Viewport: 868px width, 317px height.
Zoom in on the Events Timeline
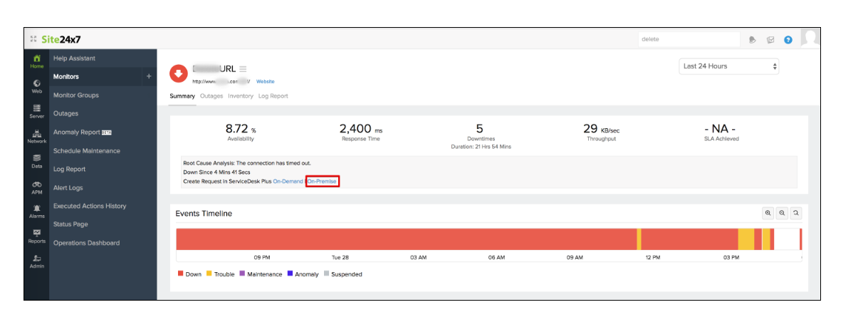(x=768, y=213)
